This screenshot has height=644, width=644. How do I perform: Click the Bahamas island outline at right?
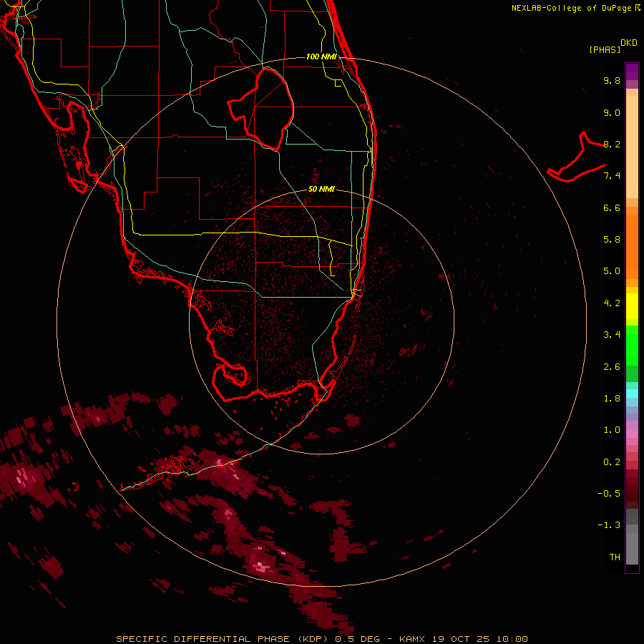pyautogui.click(x=576, y=157)
